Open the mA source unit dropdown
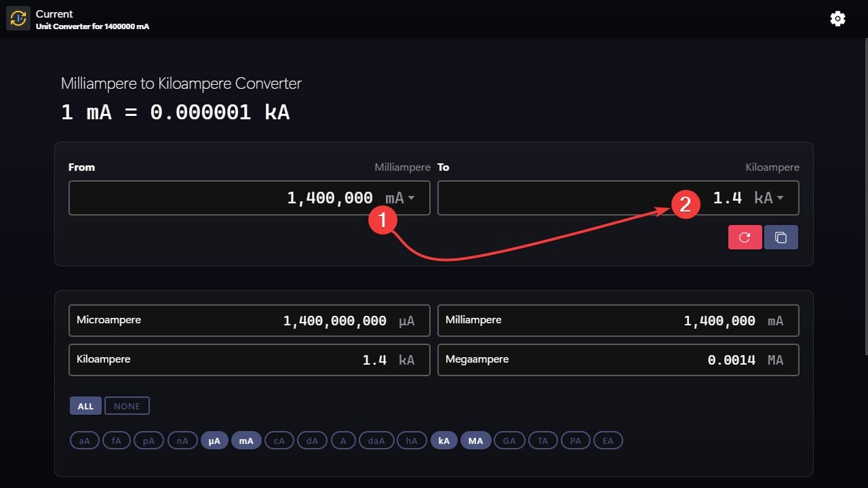 (x=400, y=198)
